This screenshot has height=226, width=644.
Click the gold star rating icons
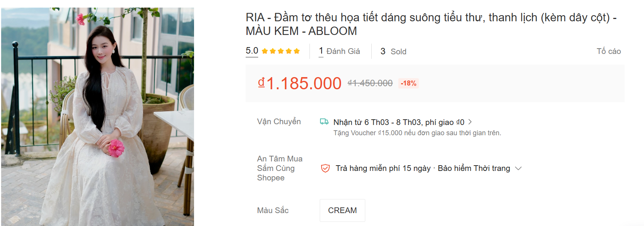(x=281, y=51)
